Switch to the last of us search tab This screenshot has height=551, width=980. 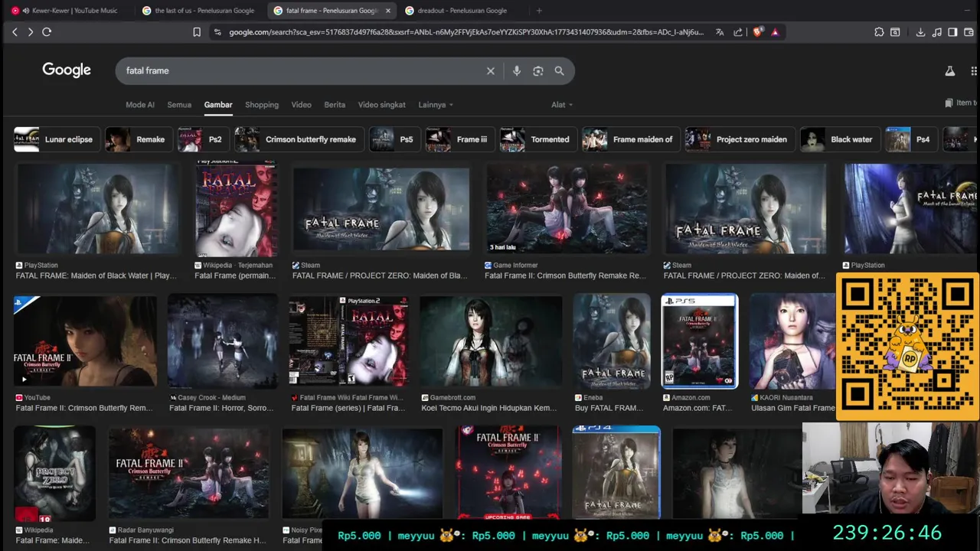pyautogui.click(x=199, y=11)
